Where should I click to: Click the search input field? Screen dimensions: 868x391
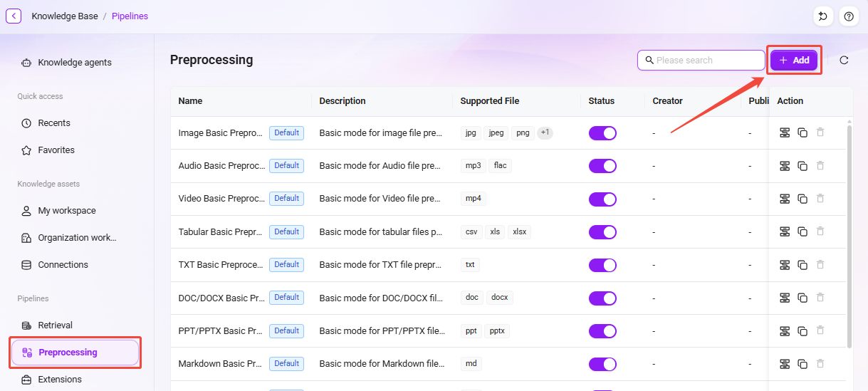(x=701, y=61)
